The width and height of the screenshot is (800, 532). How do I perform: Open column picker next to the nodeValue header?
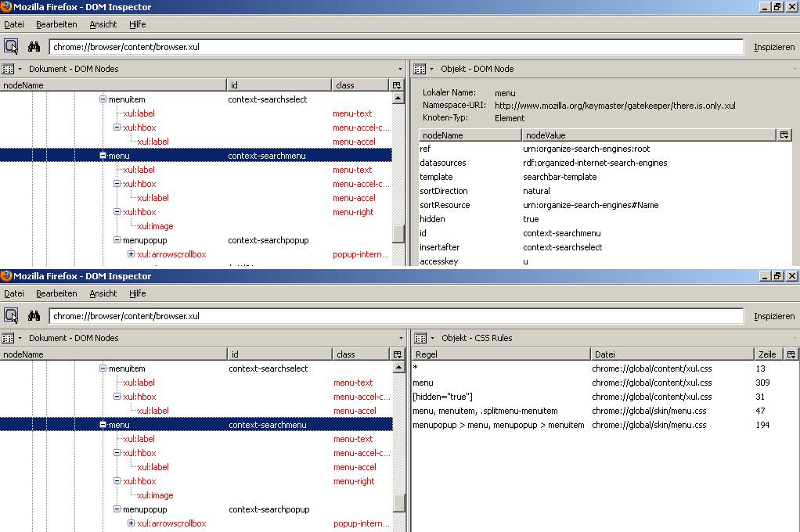(785, 135)
